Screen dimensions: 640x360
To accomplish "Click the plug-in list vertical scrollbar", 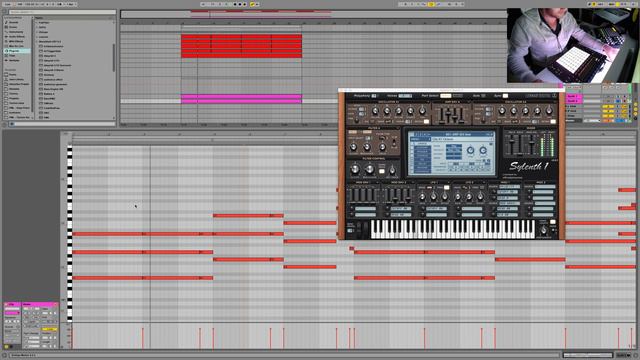I will [113, 57].
